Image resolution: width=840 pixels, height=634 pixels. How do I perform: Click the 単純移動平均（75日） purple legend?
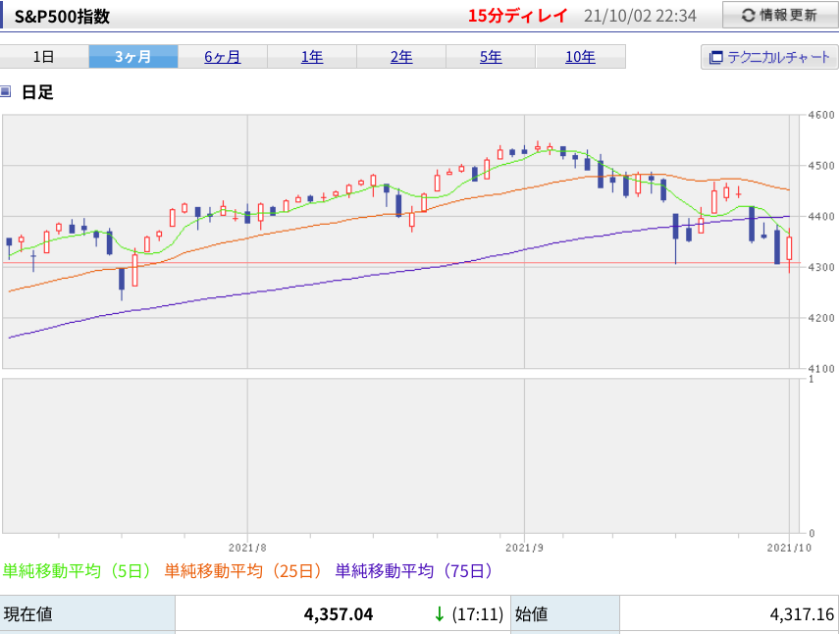414,571
